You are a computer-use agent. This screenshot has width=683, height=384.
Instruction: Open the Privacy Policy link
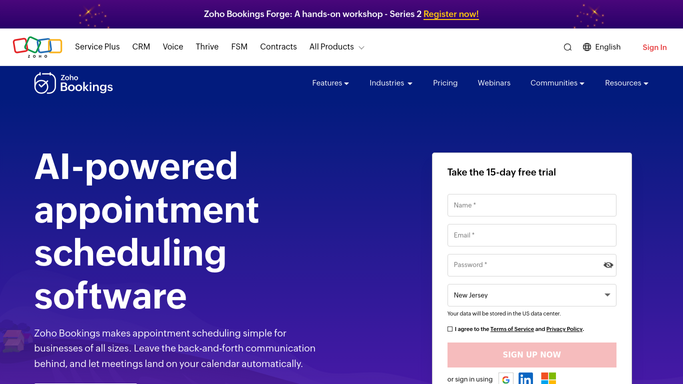(564, 329)
